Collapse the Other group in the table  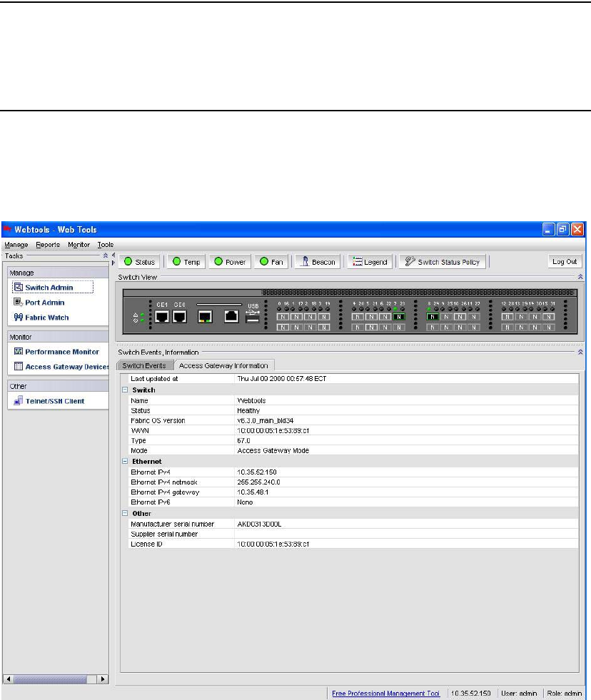125,513
